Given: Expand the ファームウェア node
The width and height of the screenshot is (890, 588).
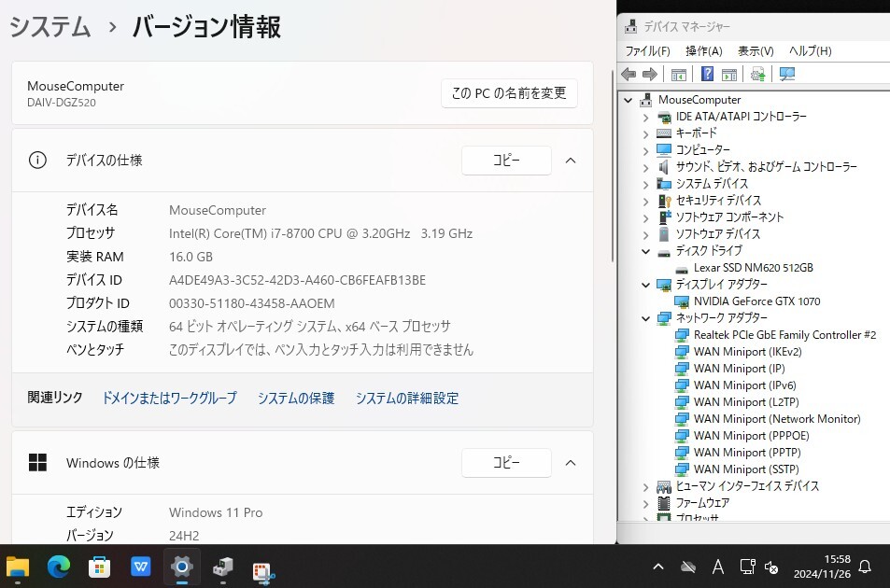Looking at the screenshot, I should click(x=645, y=503).
